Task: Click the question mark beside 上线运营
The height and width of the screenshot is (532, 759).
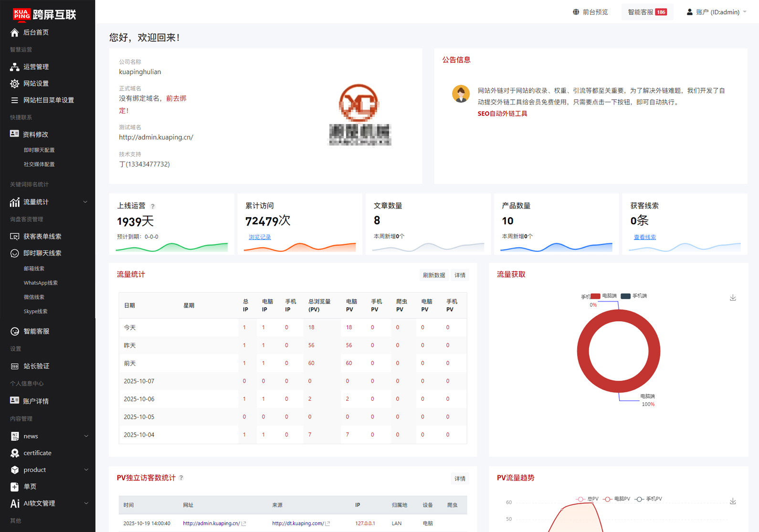Action: pos(153,206)
